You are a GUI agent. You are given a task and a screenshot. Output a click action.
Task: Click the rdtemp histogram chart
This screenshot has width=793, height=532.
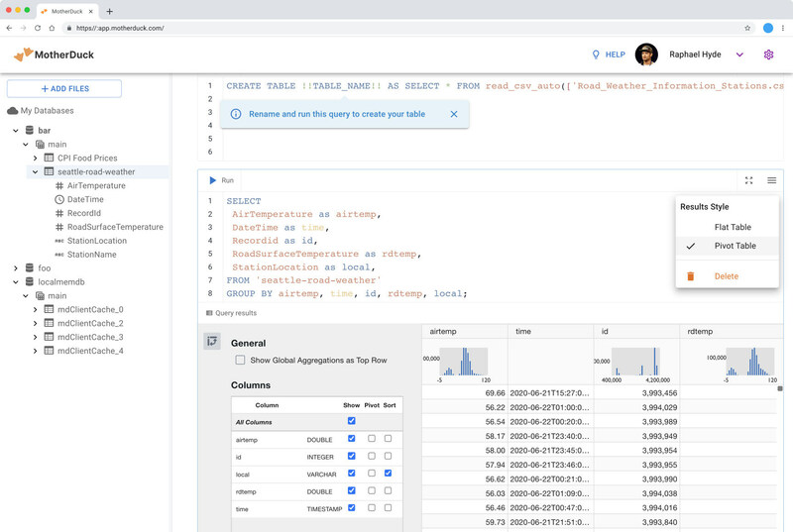(x=750, y=362)
